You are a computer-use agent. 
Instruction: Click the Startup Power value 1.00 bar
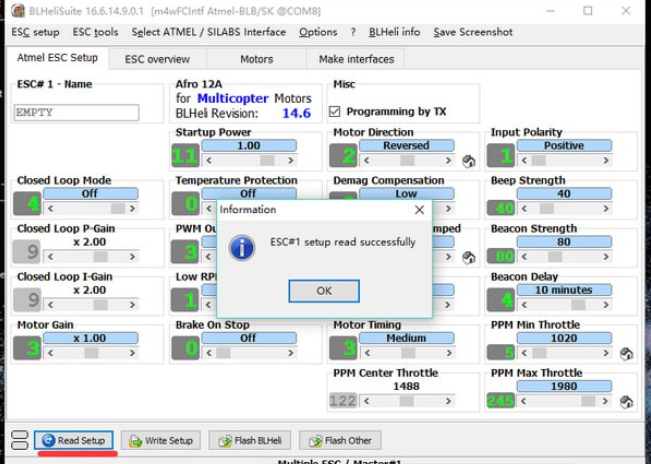(x=249, y=146)
